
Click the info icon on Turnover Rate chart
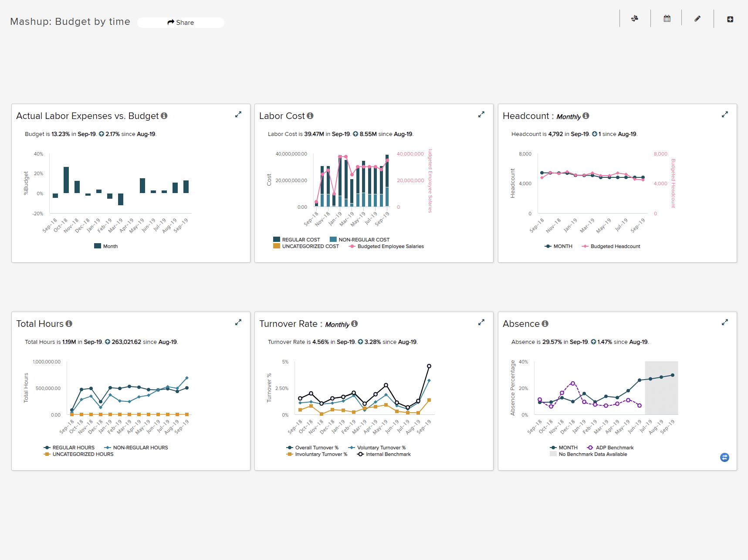click(354, 324)
